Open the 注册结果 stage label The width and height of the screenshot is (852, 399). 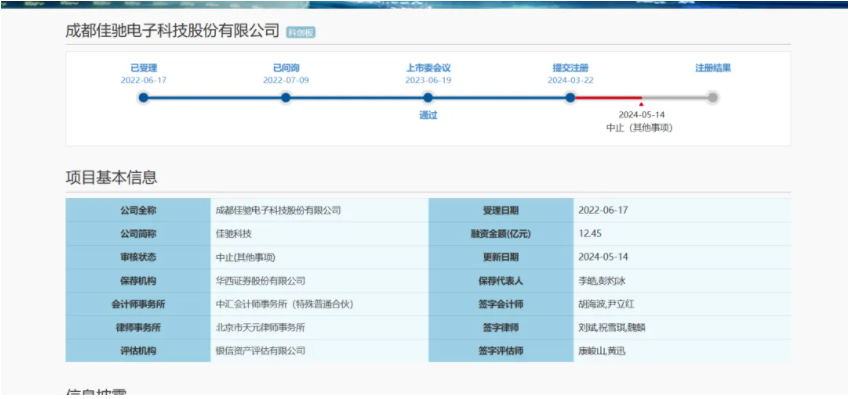point(713,68)
